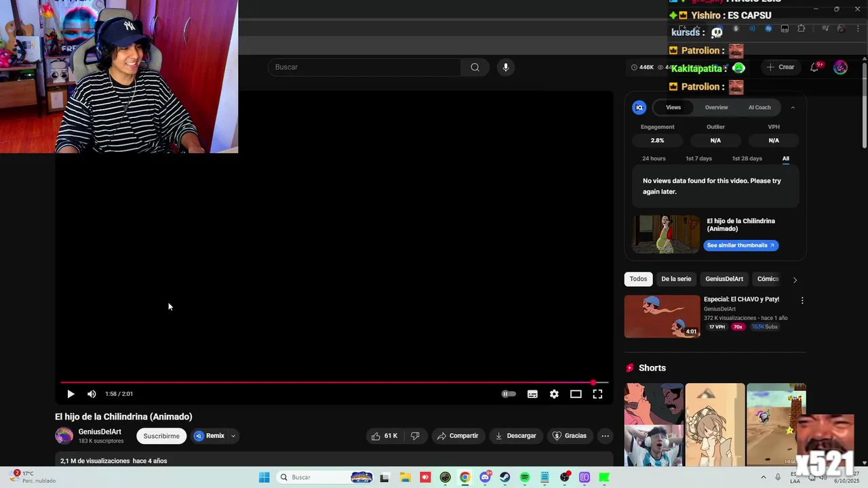Image resolution: width=868 pixels, height=488 pixels.
Task: Mute the video with the volume icon
Action: click(x=92, y=394)
